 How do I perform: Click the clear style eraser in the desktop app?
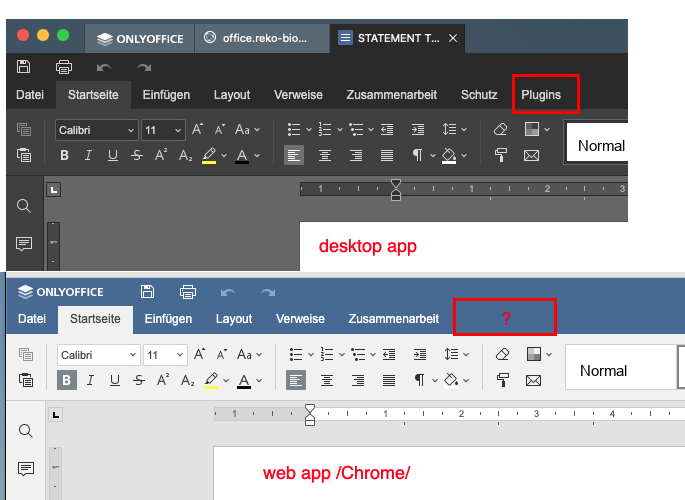501,130
